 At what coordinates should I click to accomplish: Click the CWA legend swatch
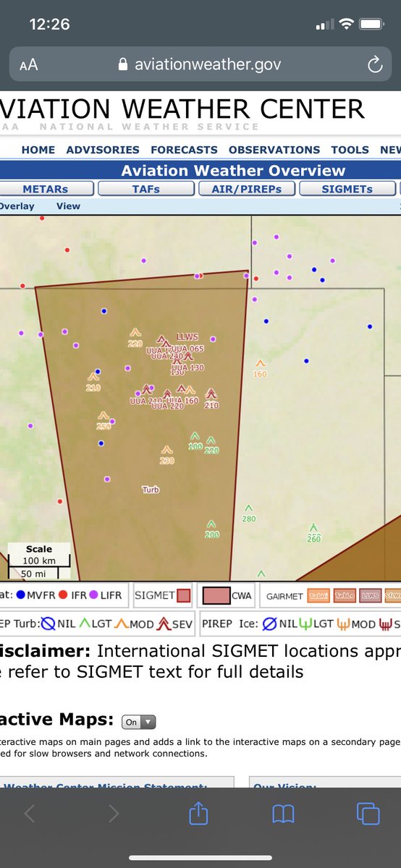click(x=215, y=595)
